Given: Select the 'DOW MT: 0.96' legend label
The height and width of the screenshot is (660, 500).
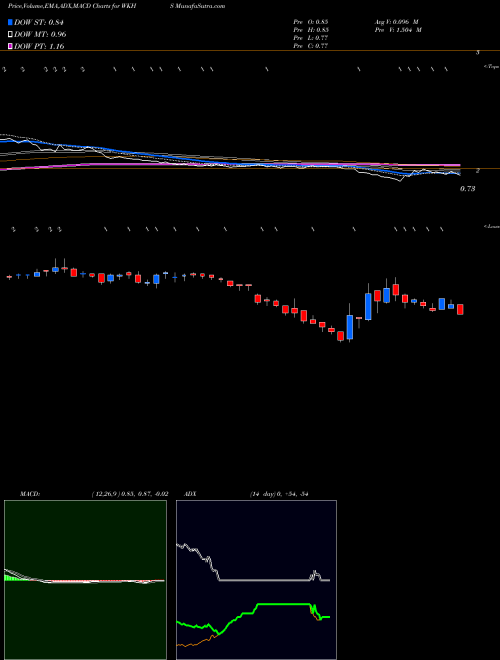Looking at the screenshot, I should click(40, 35).
